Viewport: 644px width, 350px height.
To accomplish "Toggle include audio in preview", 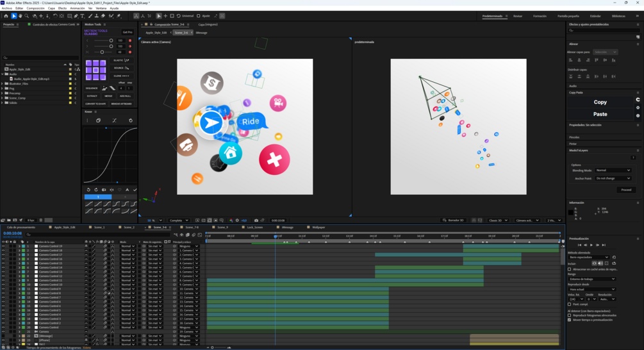I will (x=600, y=263).
